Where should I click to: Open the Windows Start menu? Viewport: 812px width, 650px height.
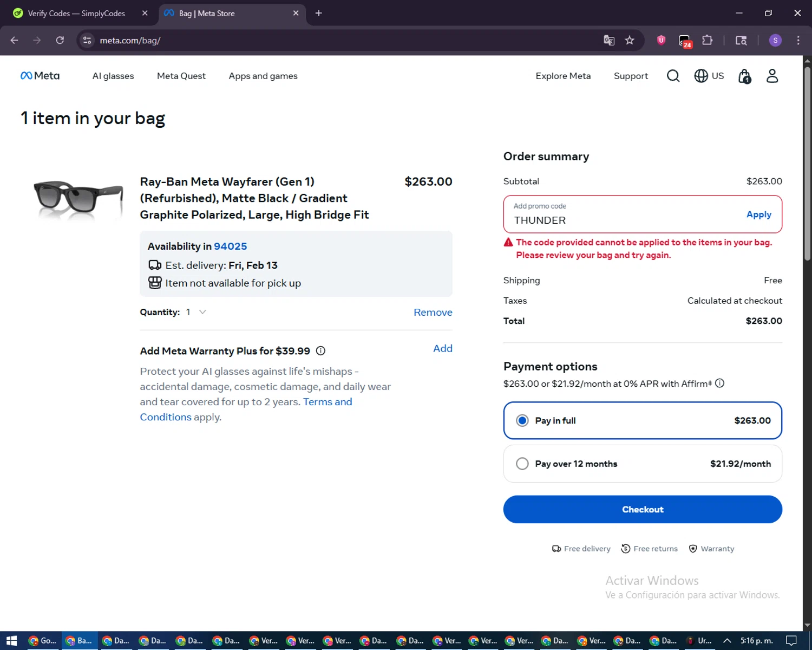point(12,640)
